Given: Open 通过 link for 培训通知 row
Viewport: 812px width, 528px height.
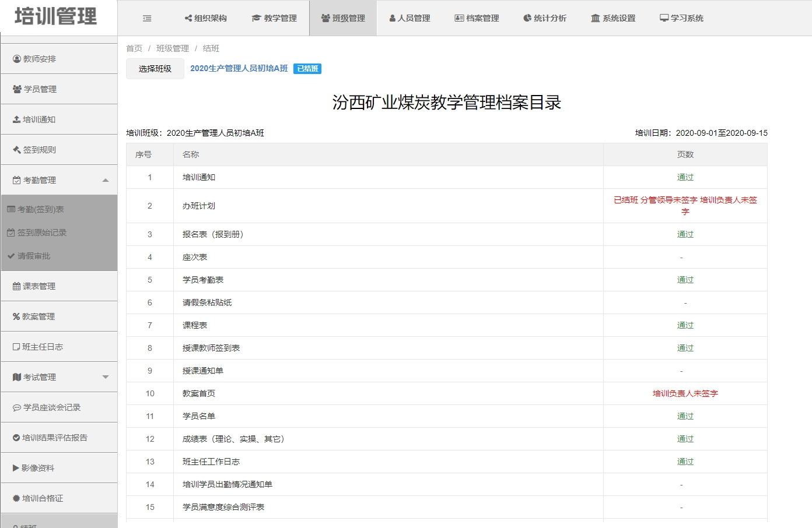Looking at the screenshot, I should (x=685, y=177).
